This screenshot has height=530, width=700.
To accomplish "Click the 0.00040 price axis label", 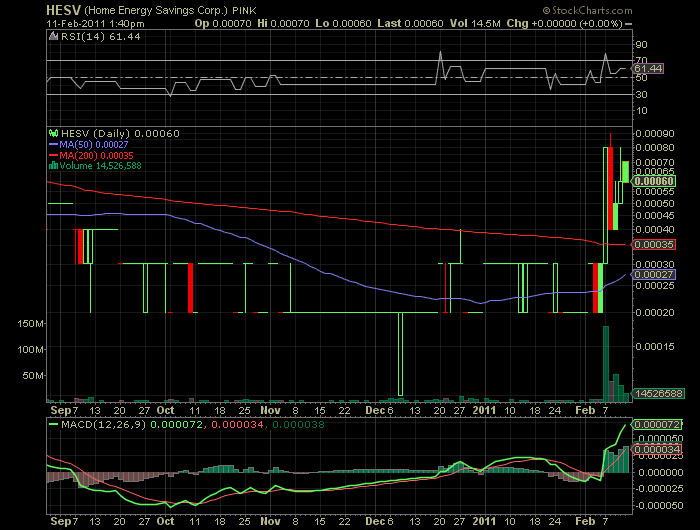I will point(655,229).
